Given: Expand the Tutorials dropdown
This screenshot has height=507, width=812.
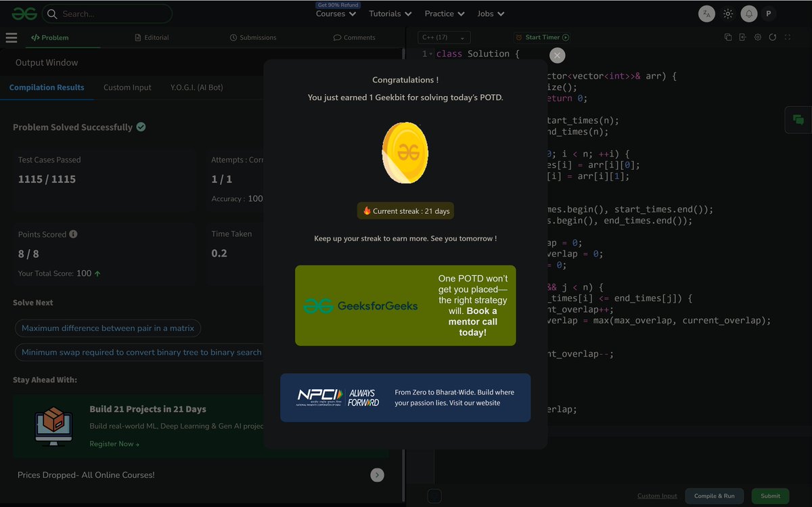Looking at the screenshot, I should [x=390, y=14].
